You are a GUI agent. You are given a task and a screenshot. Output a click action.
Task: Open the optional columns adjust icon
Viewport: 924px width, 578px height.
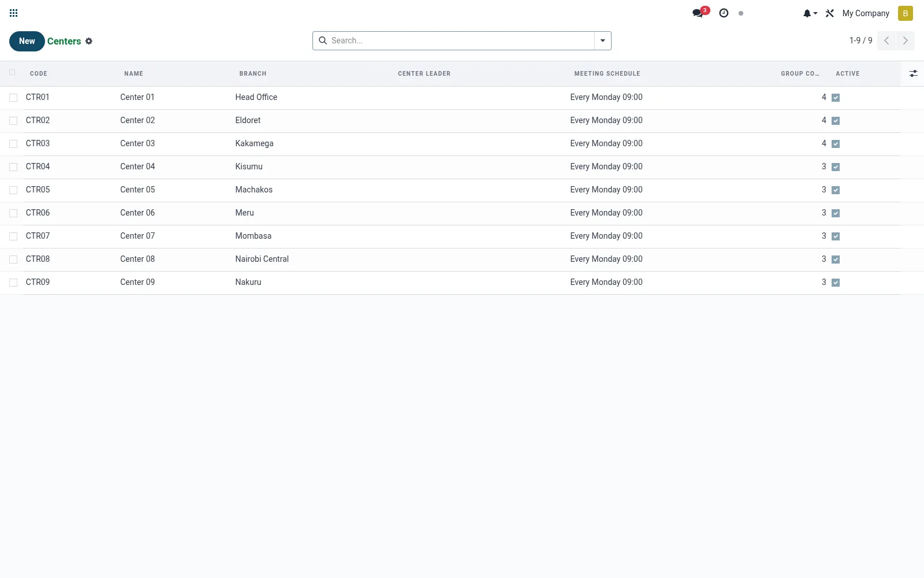(913, 73)
